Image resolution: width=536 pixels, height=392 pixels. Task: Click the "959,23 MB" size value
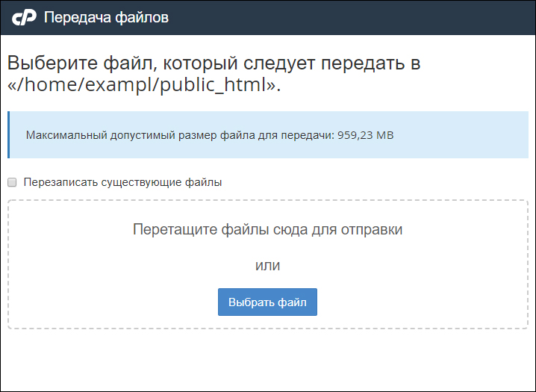[x=366, y=136]
